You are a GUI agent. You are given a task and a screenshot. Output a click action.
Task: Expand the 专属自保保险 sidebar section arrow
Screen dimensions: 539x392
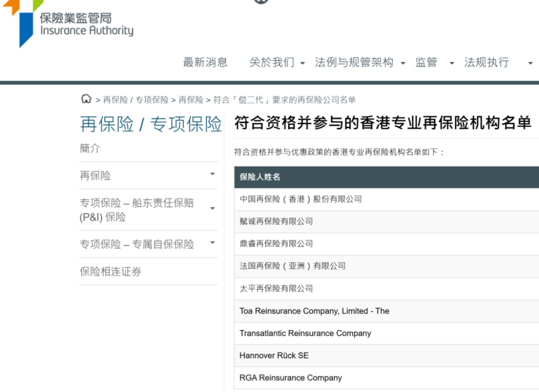pyautogui.click(x=212, y=243)
